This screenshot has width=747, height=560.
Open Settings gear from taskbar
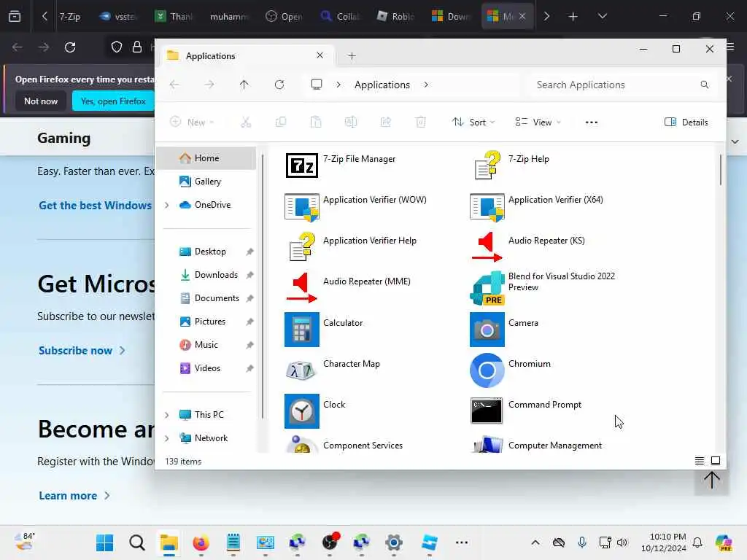click(x=393, y=542)
